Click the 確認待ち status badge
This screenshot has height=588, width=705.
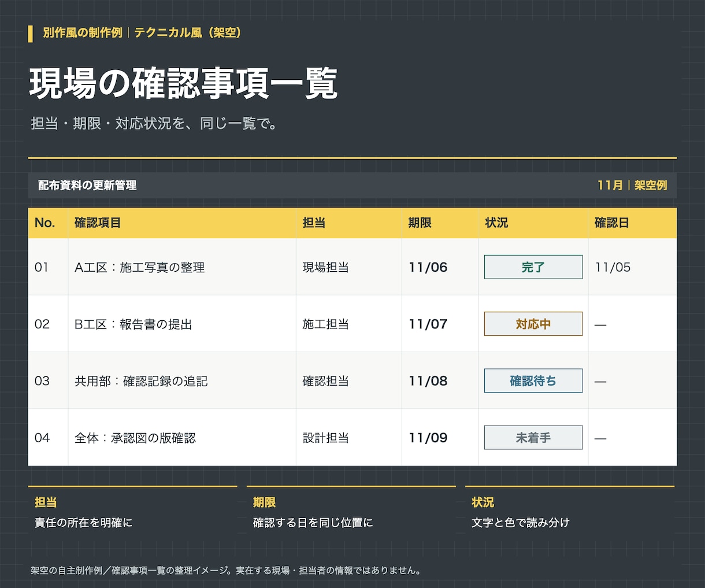tap(533, 381)
